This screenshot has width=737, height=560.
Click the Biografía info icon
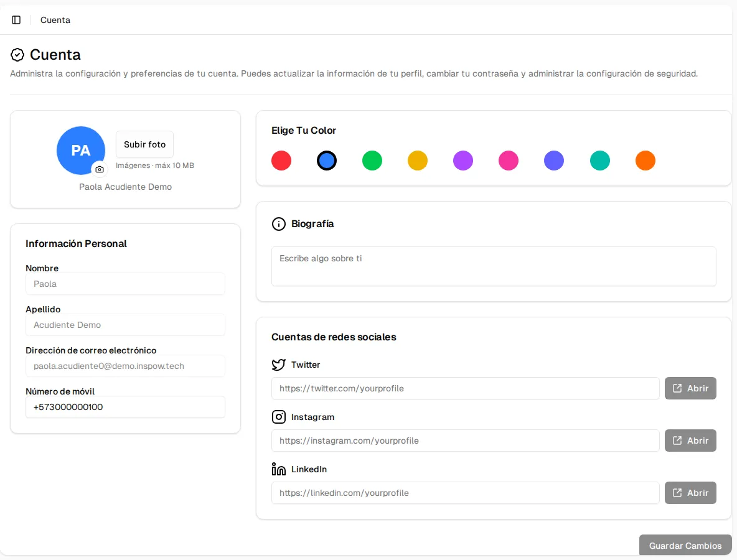[x=279, y=224]
